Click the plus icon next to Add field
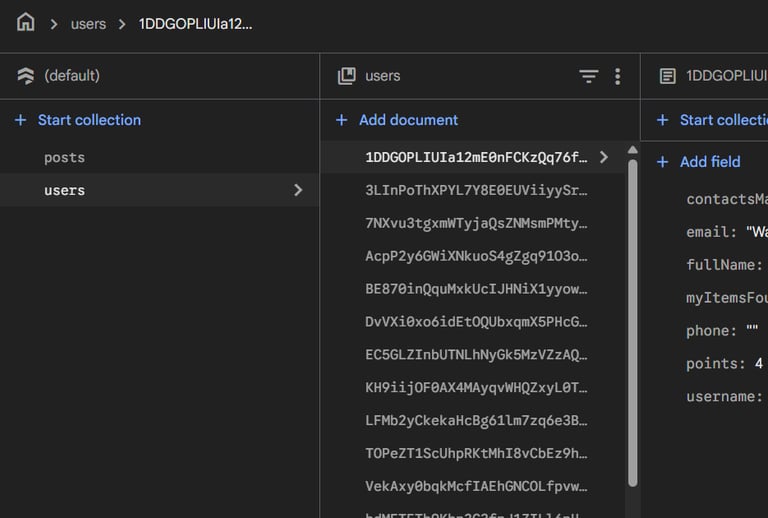This screenshot has height=518, width=768. tap(662, 162)
